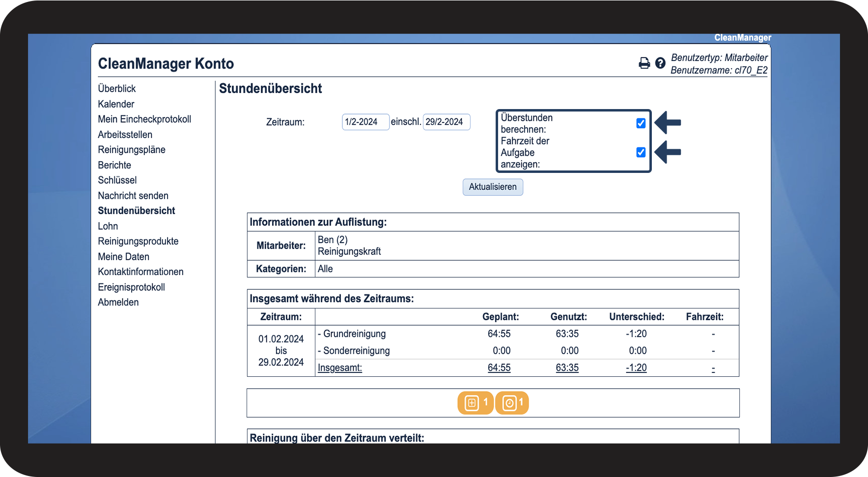Uncheck the Überstunden berechnen checkbox
This screenshot has width=868, height=477.
(x=641, y=123)
